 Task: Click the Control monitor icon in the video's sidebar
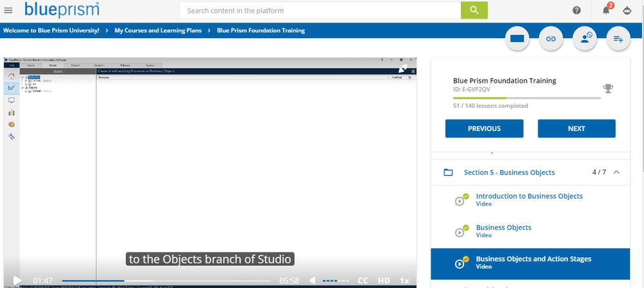pos(12,100)
